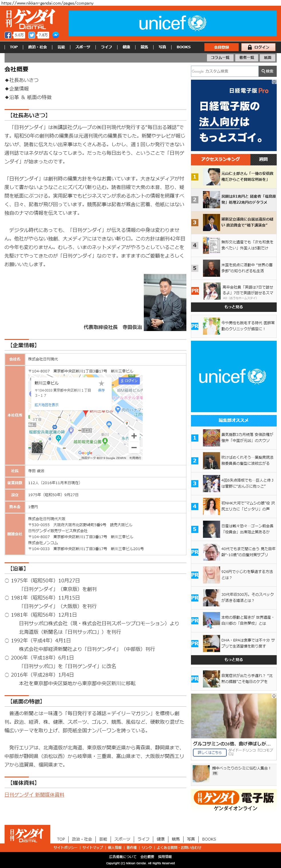Click ad info icon on glucosamine ad
This screenshot has height=868, width=281.
click(x=274, y=696)
